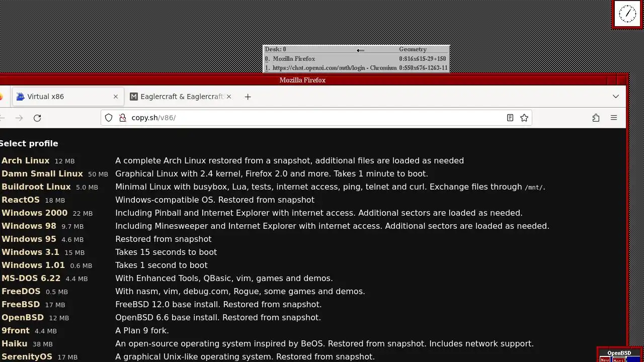
Task: Click text 'A Plan 9 fork.'
Action: tap(142, 330)
